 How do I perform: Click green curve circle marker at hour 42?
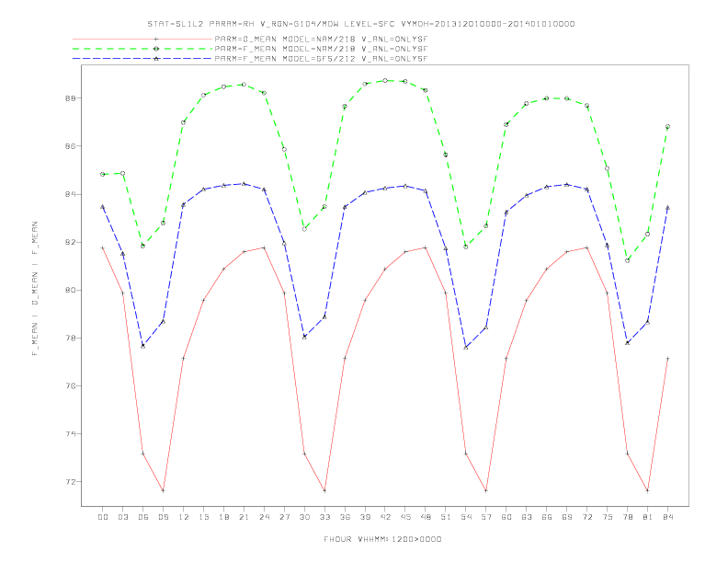(385, 80)
